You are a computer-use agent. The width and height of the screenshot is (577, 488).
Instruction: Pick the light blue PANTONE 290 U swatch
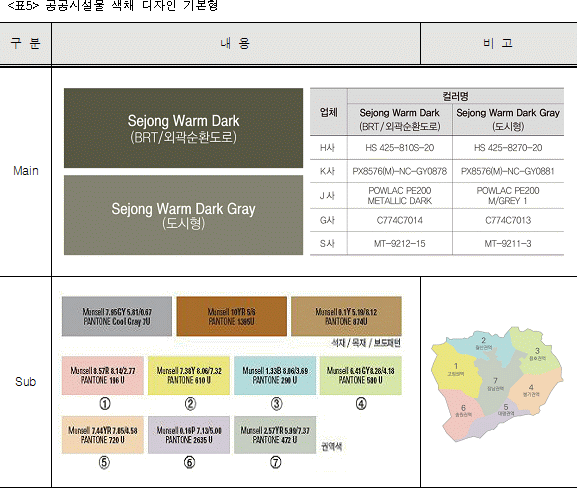275,375
